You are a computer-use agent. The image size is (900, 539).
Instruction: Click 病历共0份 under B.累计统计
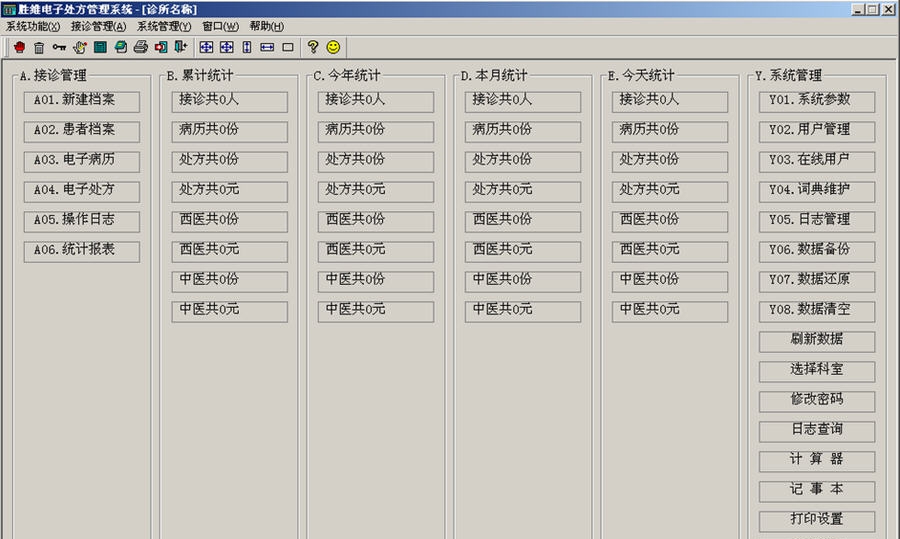[229, 131]
